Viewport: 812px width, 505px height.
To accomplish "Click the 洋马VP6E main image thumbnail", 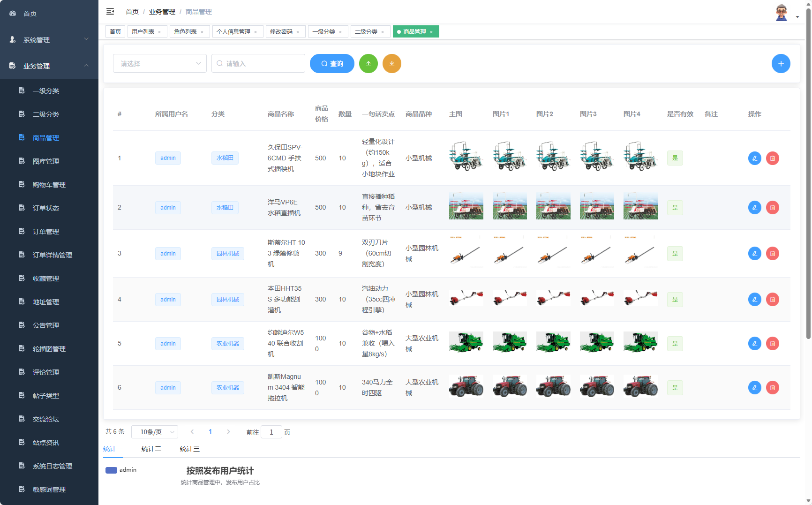I will (x=466, y=207).
